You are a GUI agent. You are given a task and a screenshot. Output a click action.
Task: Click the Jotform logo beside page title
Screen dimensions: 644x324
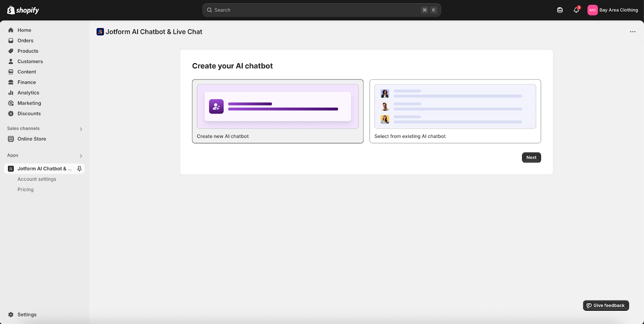pyautogui.click(x=100, y=32)
